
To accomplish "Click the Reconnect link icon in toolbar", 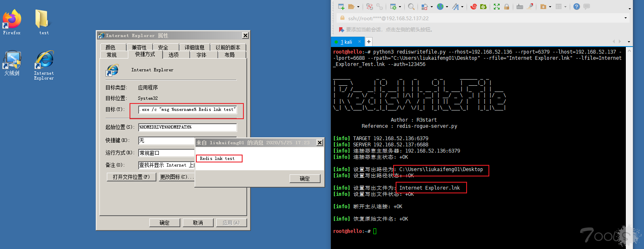I will point(380,7).
